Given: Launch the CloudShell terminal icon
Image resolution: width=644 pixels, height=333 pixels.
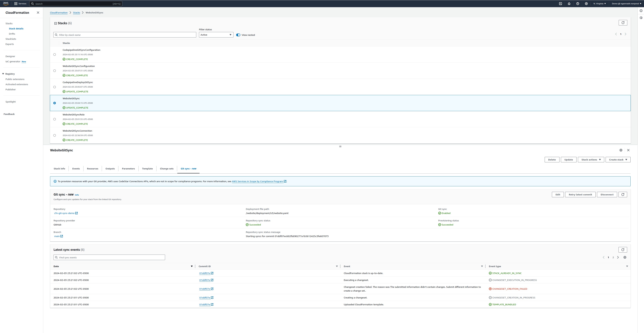Looking at the screenshot, I should click(x=561, y=3).
